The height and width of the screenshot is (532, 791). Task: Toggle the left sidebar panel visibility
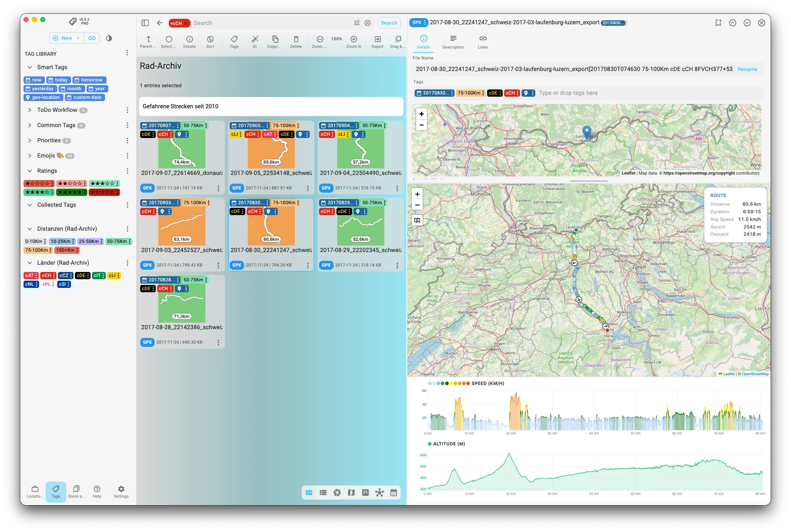click(145, 23)
